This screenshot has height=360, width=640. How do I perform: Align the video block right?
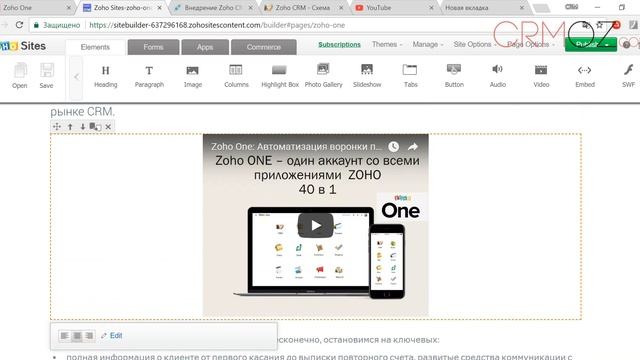(x=89, y=336)
